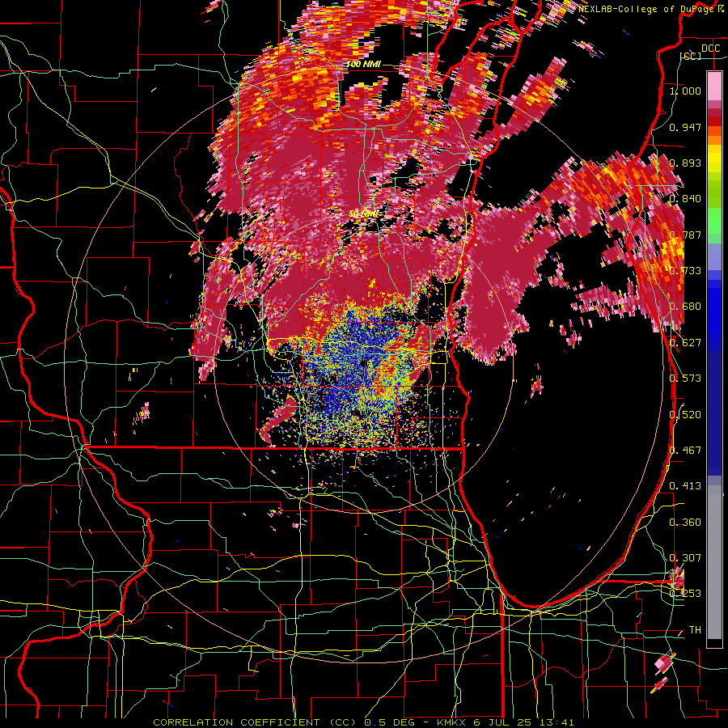Click the 0.893 scale value
Screen dimensions: 728x728
(x=685, y=163)
